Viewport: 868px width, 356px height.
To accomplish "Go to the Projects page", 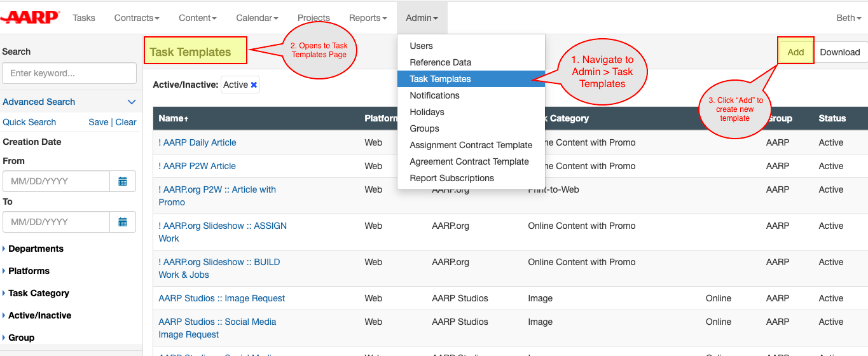I will pyautogui.click(x=313, y=18).
